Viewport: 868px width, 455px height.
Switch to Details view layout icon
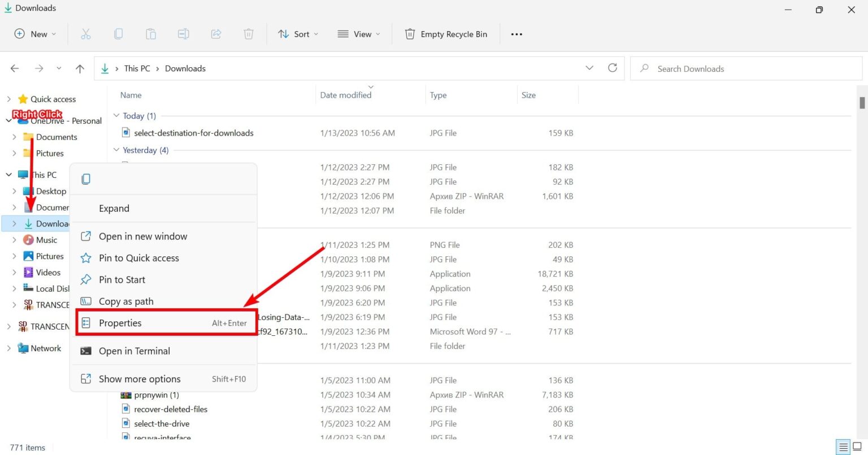point(843,447)
